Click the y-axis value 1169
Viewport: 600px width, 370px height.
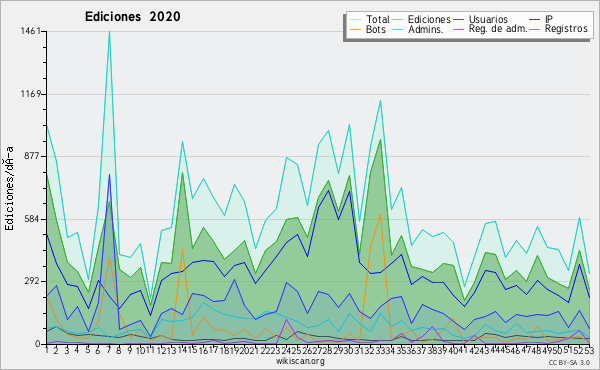click(x=30, y=94)
